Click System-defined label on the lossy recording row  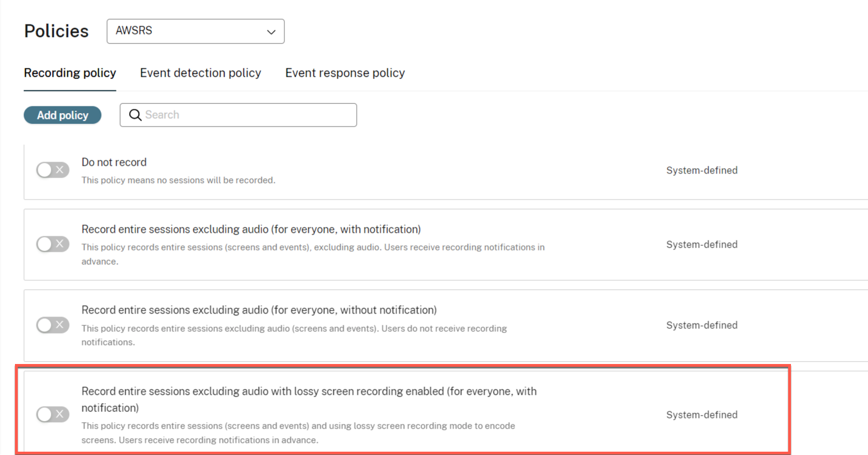702,415
